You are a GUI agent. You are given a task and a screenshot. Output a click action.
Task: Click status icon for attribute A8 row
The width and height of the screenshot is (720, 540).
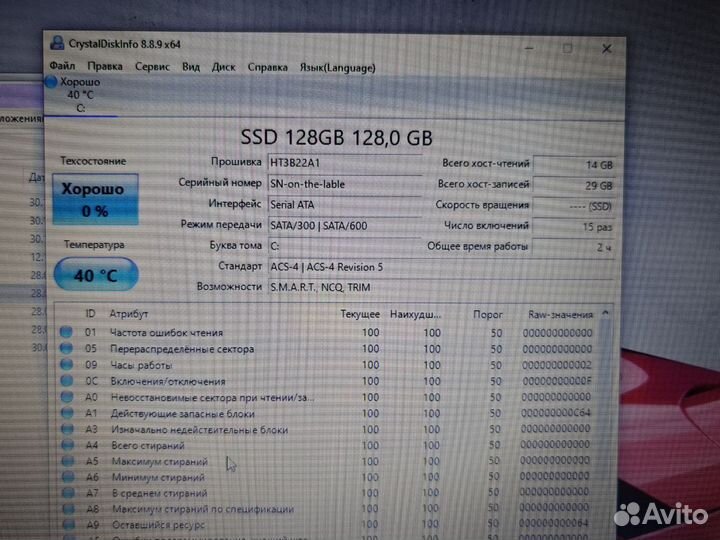(x=69, y=508)
